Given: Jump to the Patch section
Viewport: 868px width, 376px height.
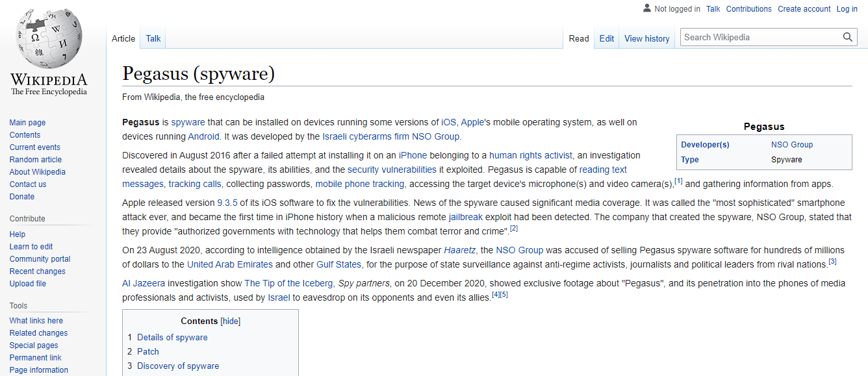Looking at the screenshot, I should coord(148,352).
